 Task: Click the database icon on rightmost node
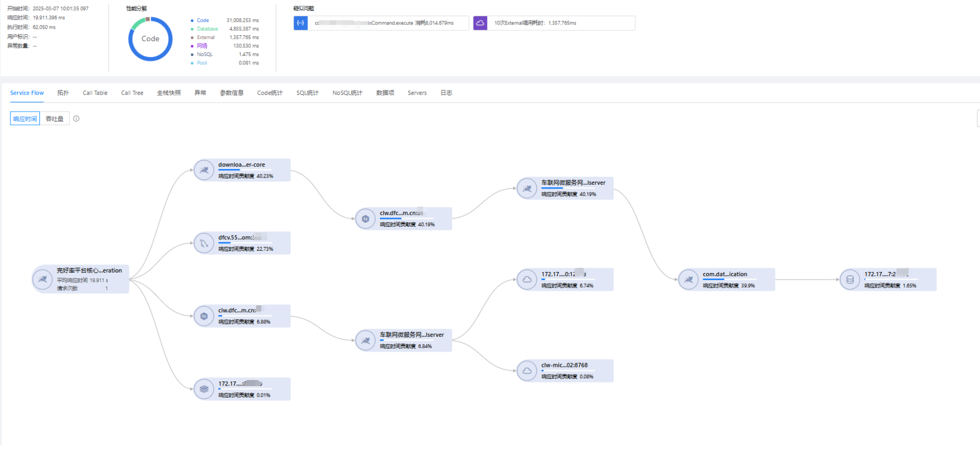(850, 280)
